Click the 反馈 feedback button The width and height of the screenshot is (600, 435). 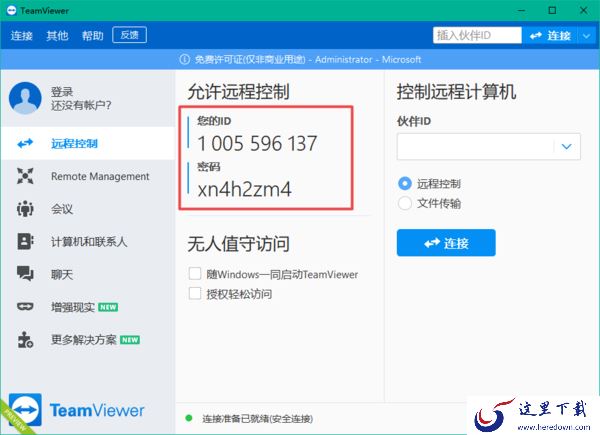pyautogui.click(x=129, y=35)
